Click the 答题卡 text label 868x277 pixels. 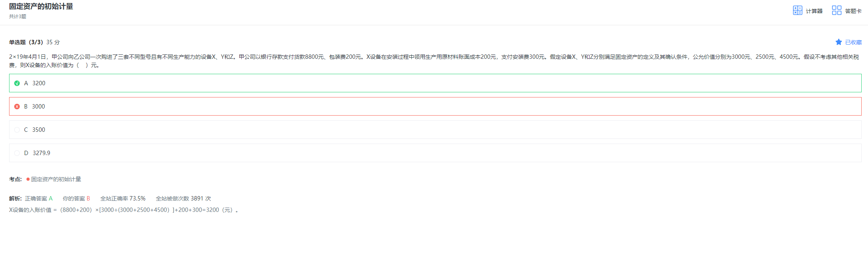click(x=853, y=11)
